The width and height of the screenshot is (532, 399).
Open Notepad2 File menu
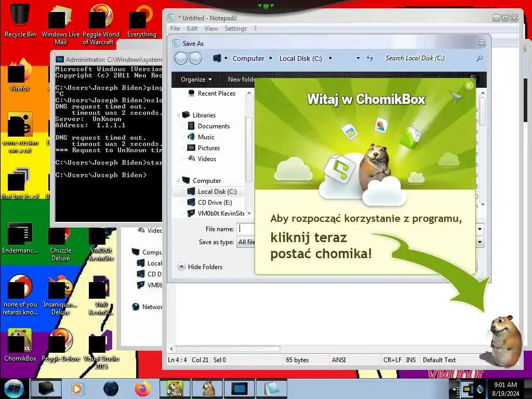pos(175,29)
